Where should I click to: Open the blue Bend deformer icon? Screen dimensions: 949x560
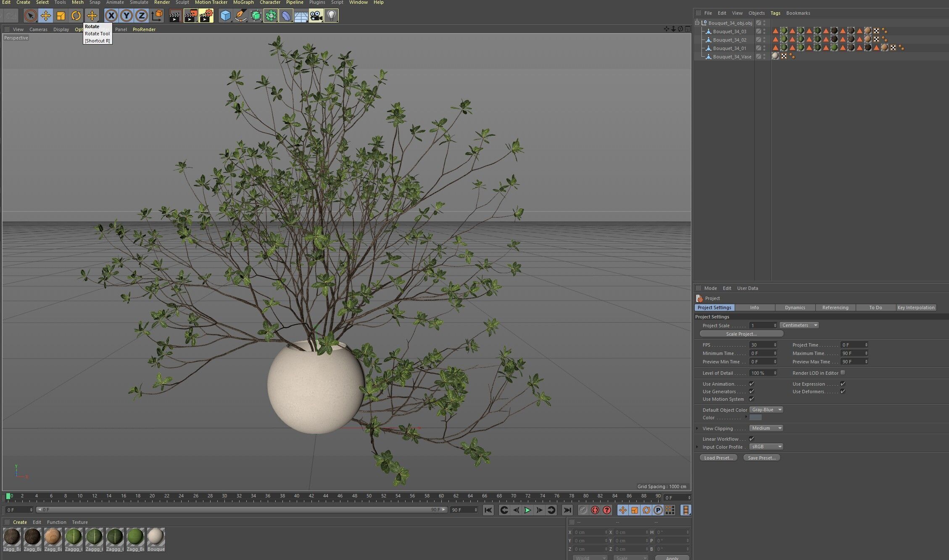pos(286,16)
